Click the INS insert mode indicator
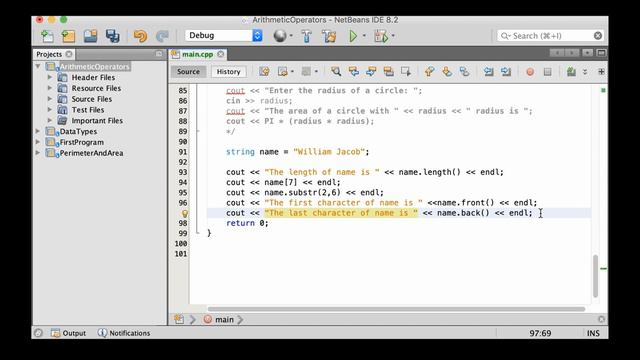This screenshot has height=360, width=640. (593, 333)
